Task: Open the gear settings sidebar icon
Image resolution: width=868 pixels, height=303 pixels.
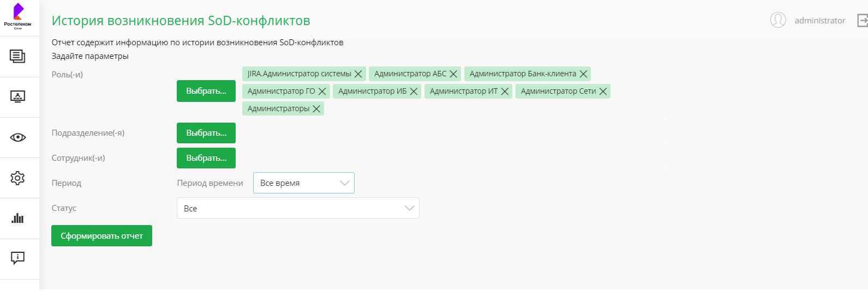Action: click(17, 178)
